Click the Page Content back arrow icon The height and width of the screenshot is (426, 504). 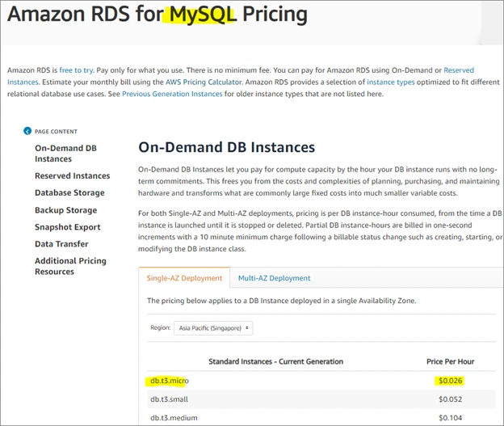[x=27, y=131]
